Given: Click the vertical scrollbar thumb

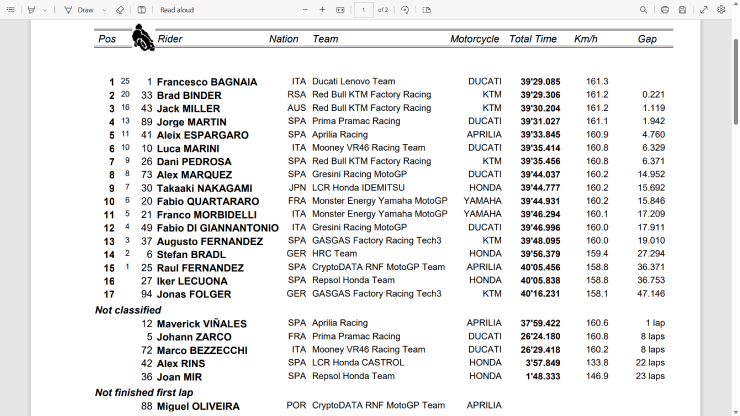Looking at the screenshot, I should (735, 82).
